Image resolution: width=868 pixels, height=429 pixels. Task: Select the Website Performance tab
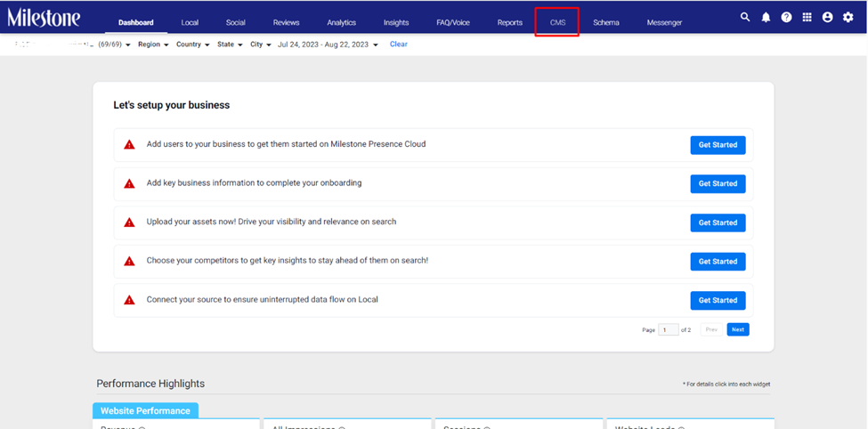(x=145, y=410)
